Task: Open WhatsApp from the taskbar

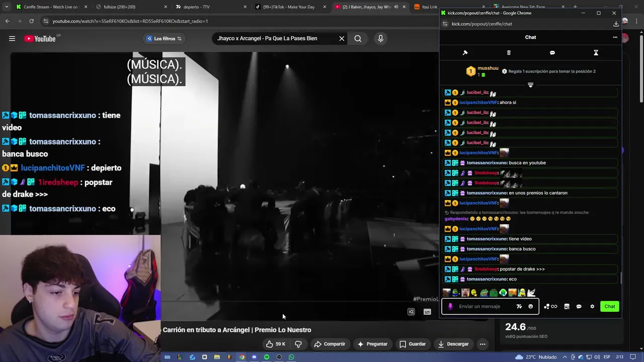Action: click(x=291, y=357)
